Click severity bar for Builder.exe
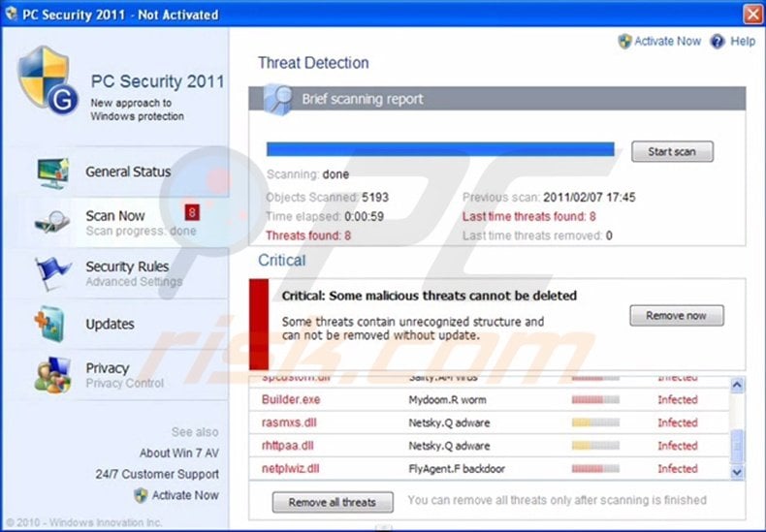This screenshot has height=532, width=766. pyautogui.click(x=595, y=400)
